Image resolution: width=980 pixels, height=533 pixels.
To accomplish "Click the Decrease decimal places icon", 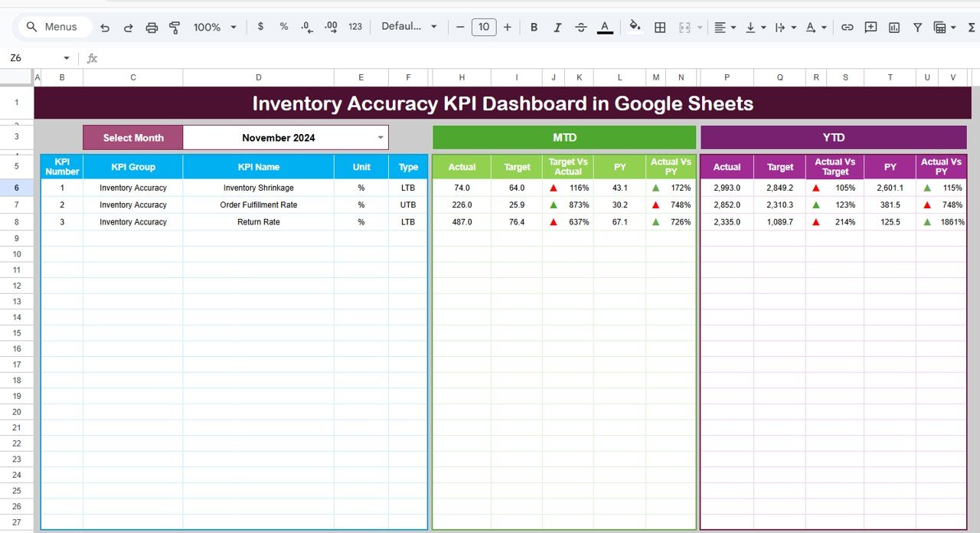I will [306, 27].
